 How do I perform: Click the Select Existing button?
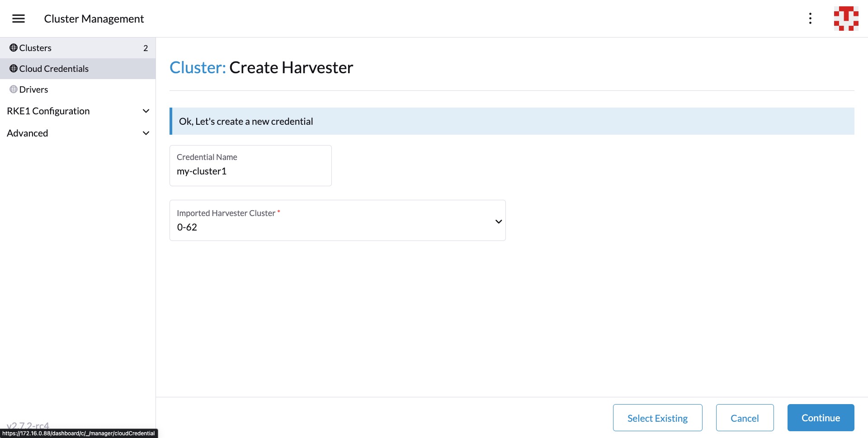point(657,418)
